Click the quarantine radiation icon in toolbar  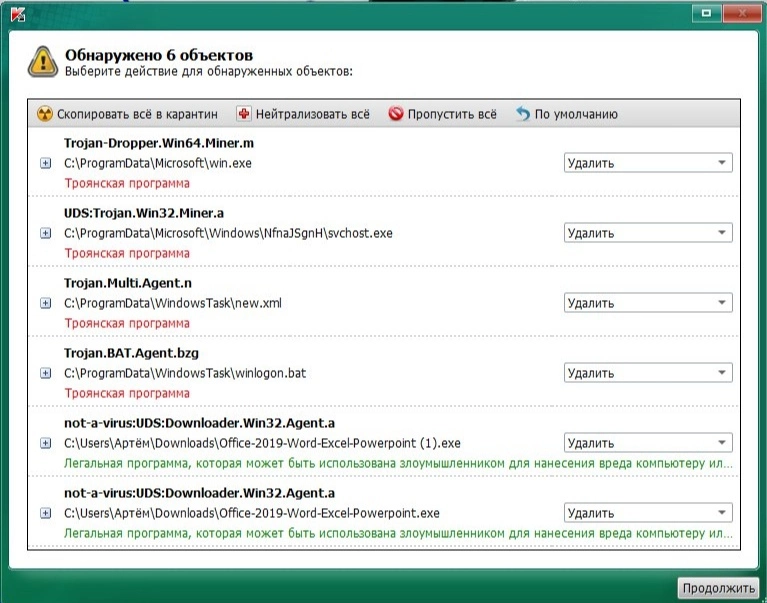pos(44,114)
